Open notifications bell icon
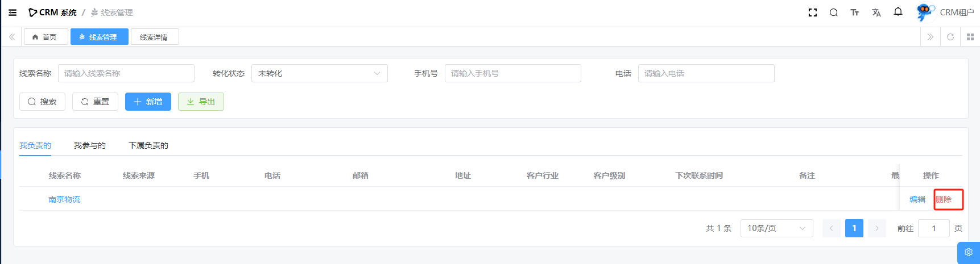 (x=898, y=12)
